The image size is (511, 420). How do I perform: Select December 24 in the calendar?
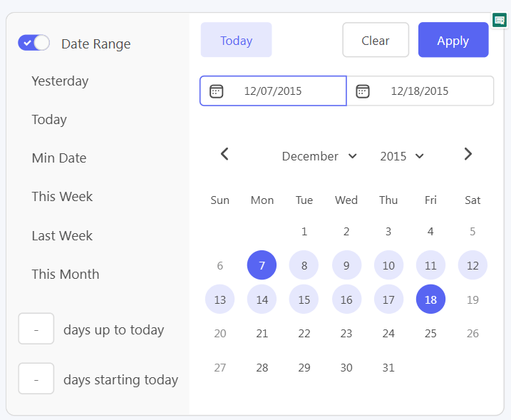point(388,333)
